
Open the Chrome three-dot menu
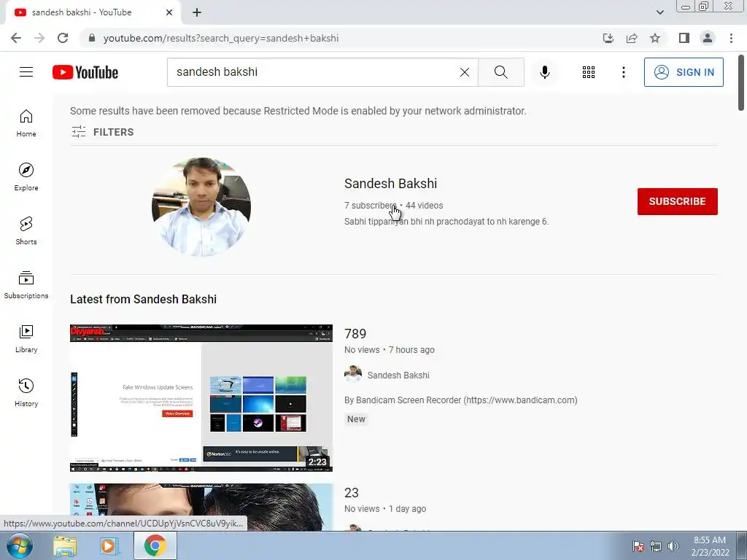click(731, 38)
